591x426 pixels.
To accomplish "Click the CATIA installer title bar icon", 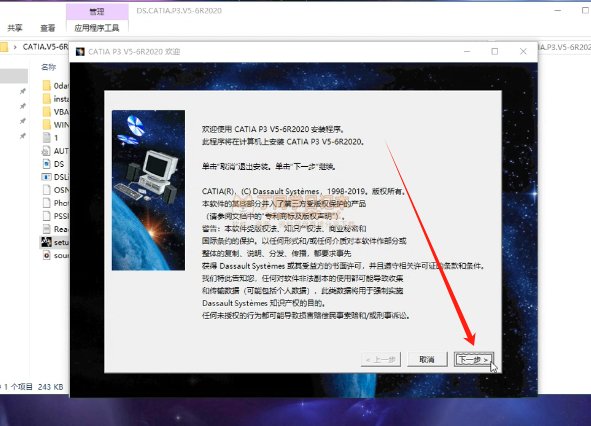I will (x=80, y=51).
